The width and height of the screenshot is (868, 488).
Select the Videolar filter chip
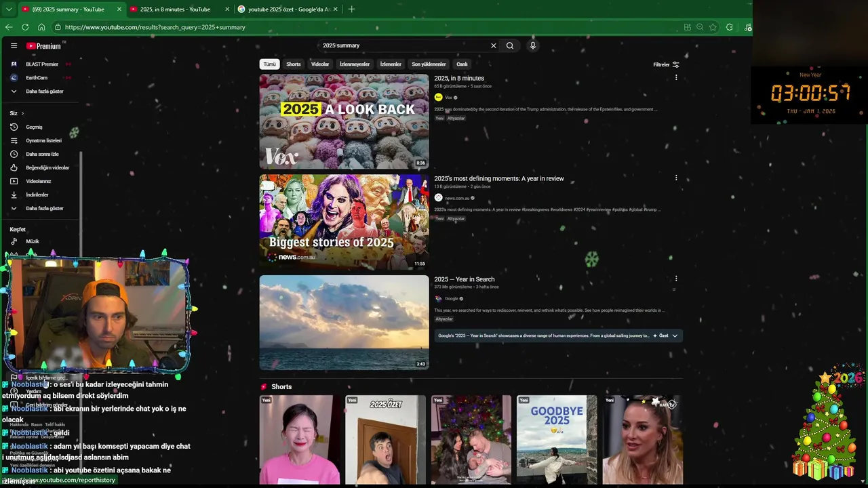320,64
